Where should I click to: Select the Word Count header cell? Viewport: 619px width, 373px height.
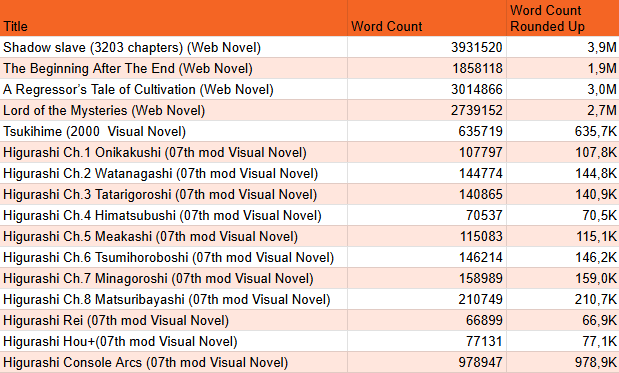coord(427,18)
